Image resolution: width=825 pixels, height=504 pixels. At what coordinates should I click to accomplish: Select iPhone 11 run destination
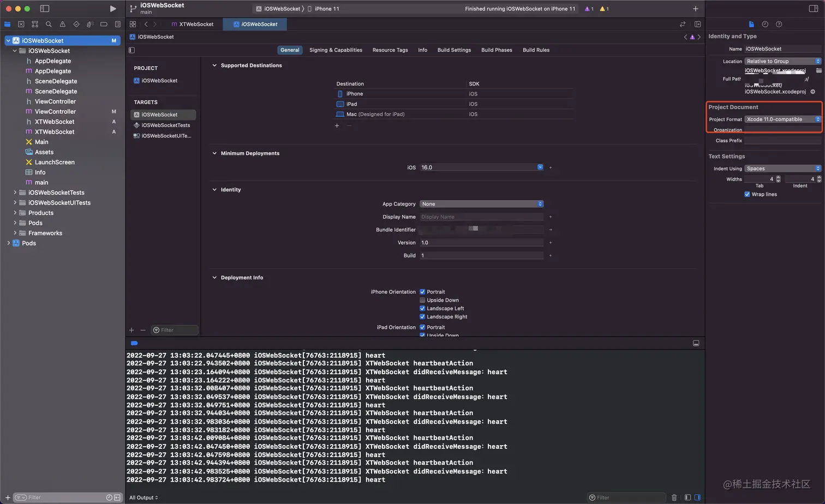[x=324, y=9]
